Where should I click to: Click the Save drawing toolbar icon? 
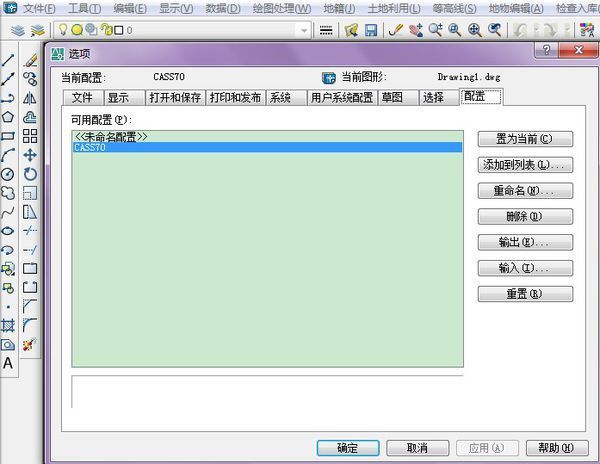371,30
